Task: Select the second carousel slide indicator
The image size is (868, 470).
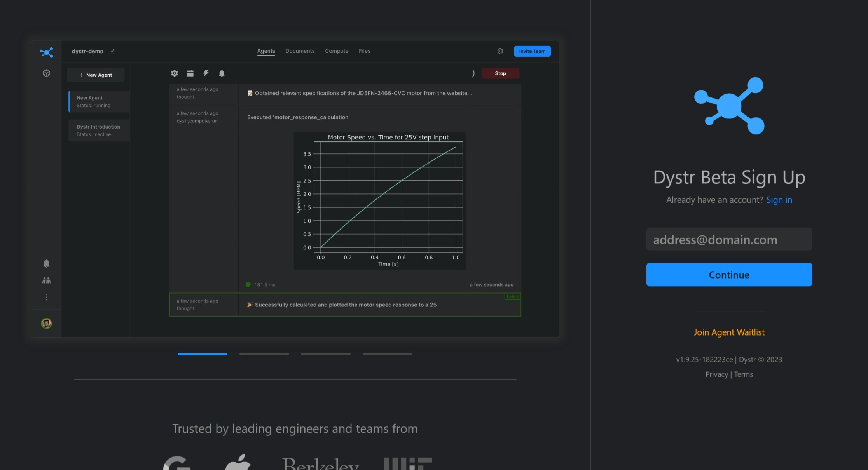Action: pyautogui.click(x=264, y=354)
